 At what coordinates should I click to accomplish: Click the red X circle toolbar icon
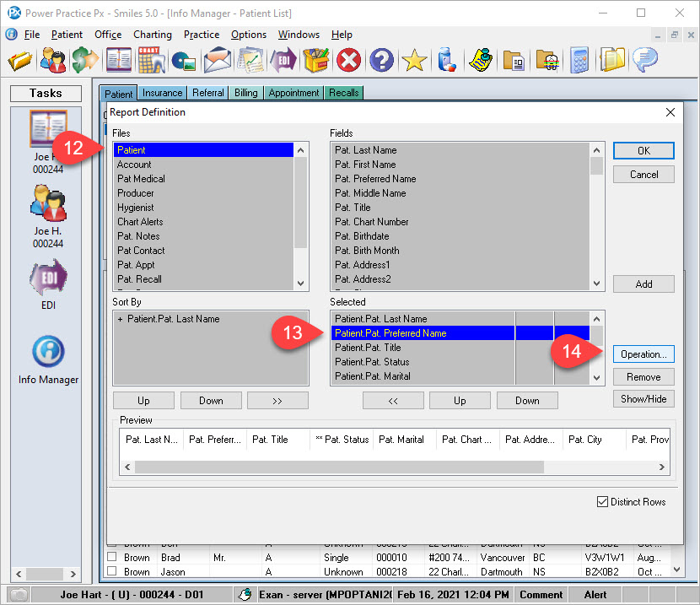(348, 60)
